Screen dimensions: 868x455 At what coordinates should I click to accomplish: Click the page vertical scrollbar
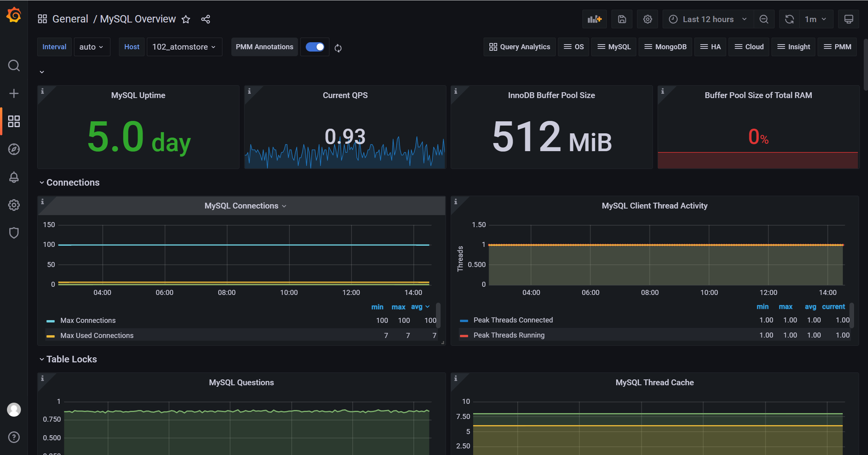point(866,64)
